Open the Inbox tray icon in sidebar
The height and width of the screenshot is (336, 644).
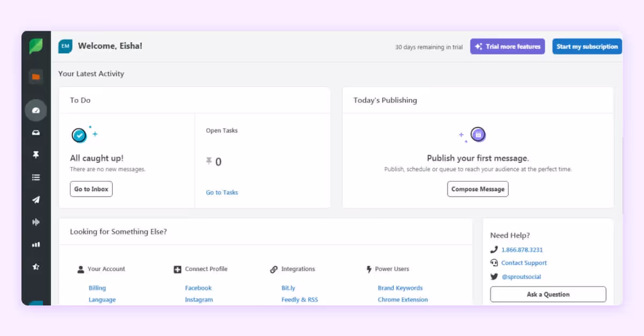pos(35,132)
